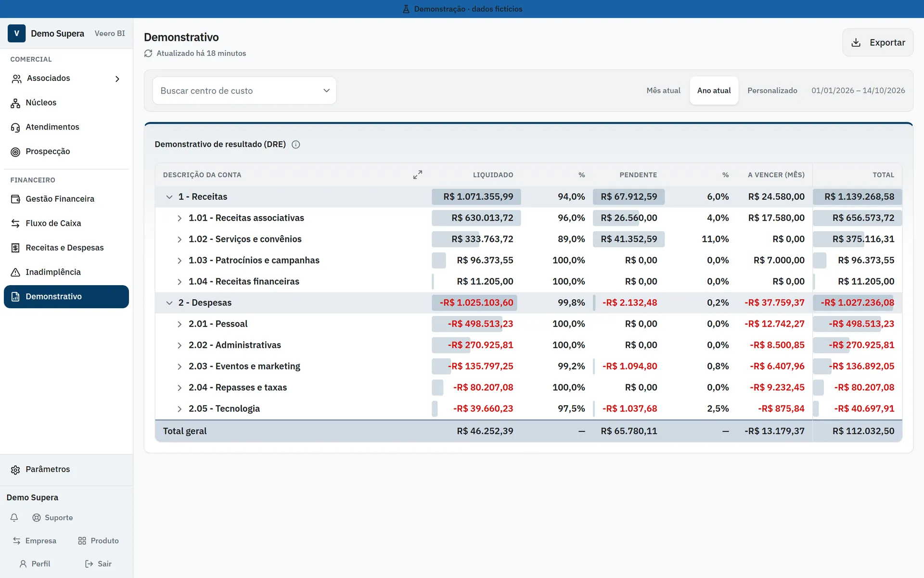Click the 2.04 - Repasses e taxas row
924x578 pixels.
coord(528,387)
